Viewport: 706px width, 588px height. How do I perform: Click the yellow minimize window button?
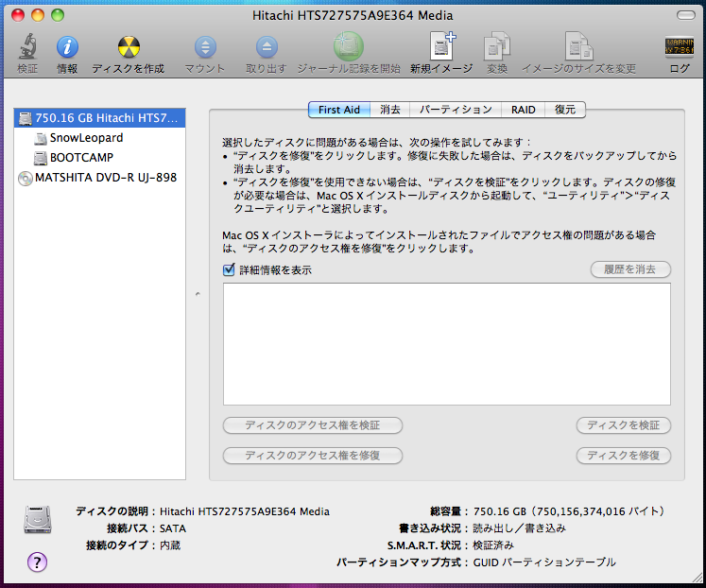[38, 15]
